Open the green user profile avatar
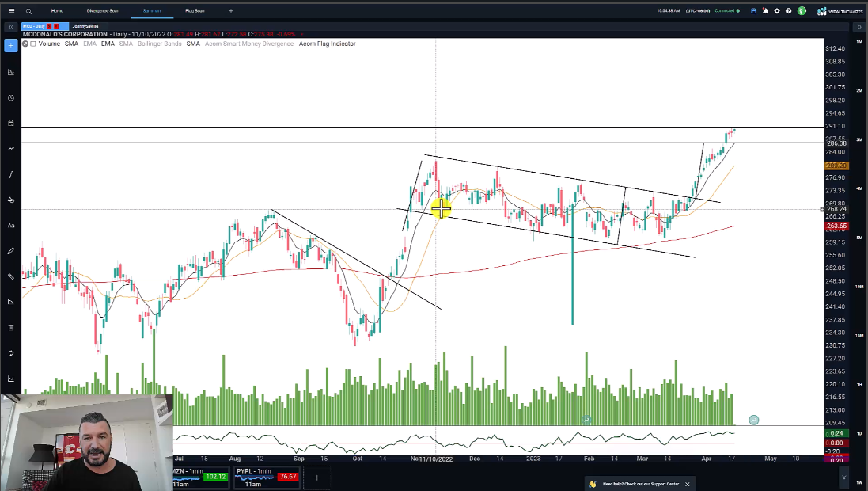This screenshot has width=868, height=491. coord(802,11)
